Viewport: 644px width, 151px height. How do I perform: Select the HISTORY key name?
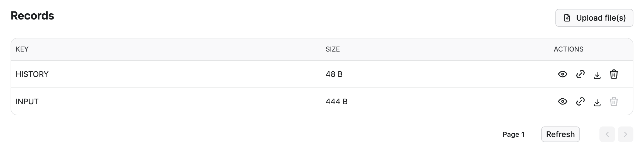32,74
